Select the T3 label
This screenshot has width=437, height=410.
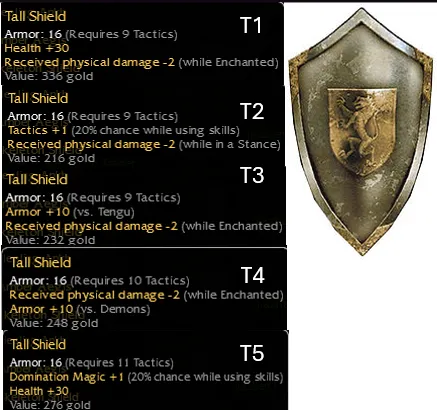pos(252,175)
